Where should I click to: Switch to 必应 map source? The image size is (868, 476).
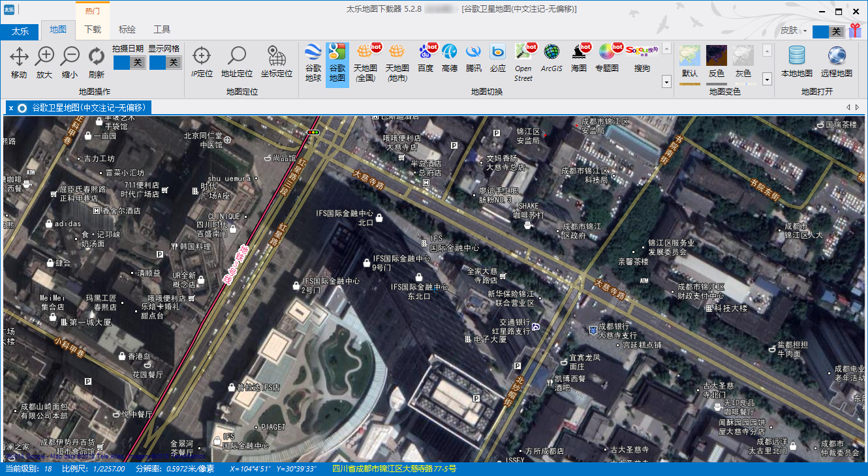click(x=498, y=59)
